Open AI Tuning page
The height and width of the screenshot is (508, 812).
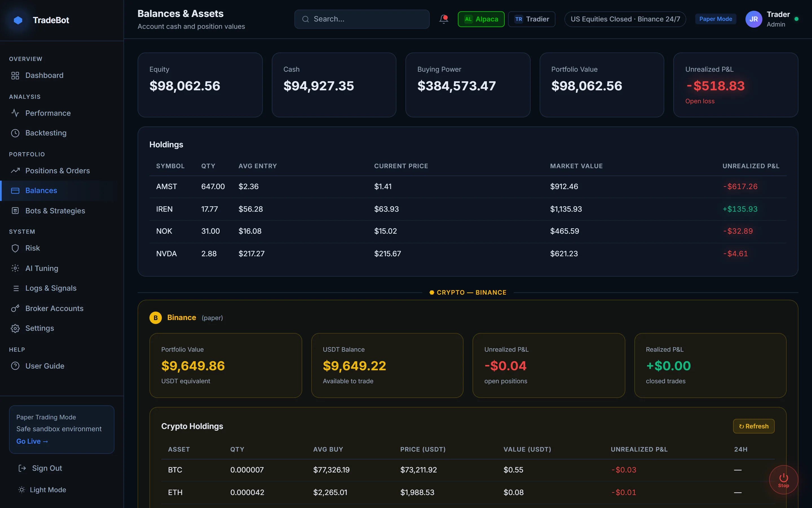pyautogui.click(x=62, y=268)
